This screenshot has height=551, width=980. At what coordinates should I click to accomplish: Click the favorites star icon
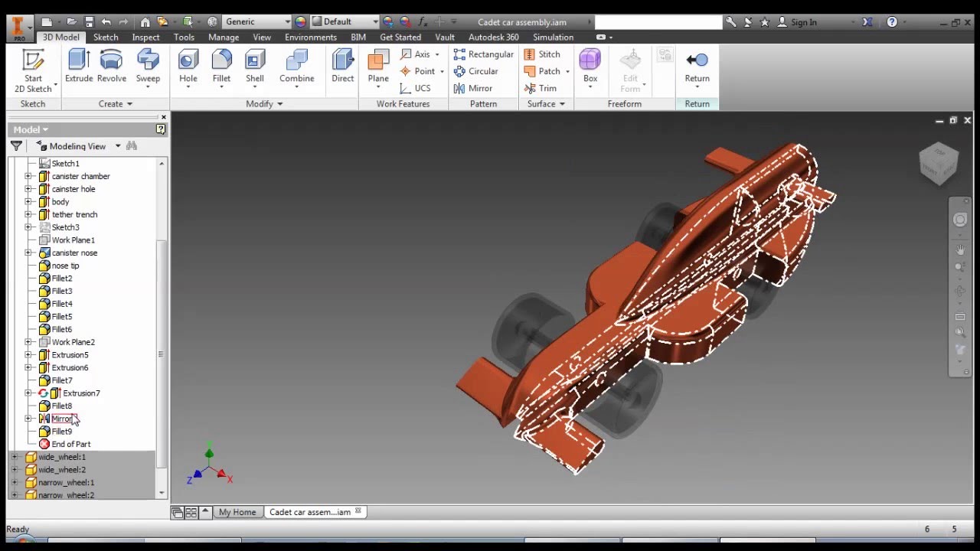pos(764,22)
